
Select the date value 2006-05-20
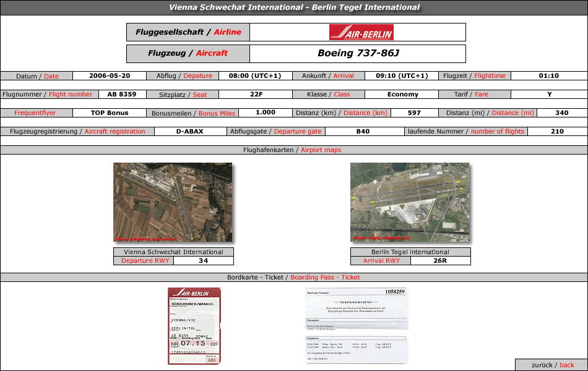click(110, 75)
